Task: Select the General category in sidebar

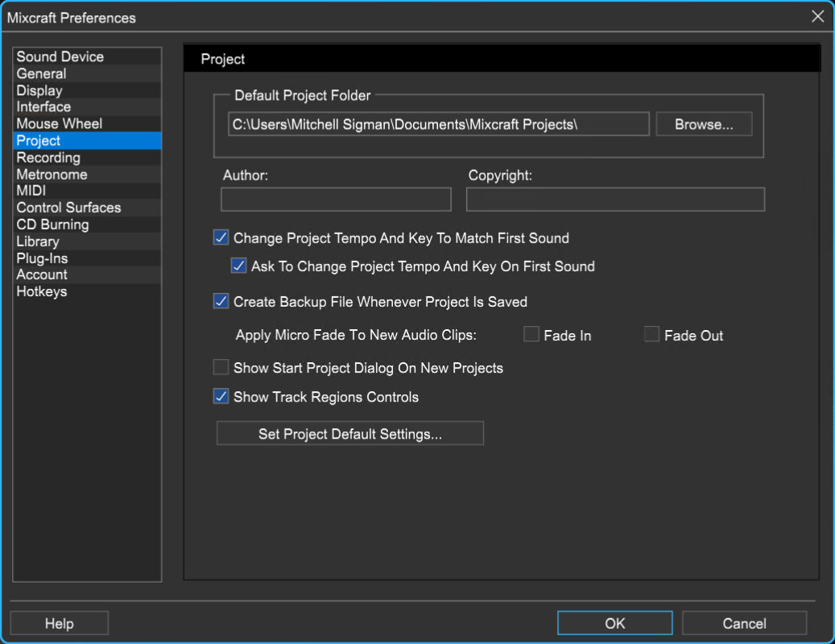Action: 87,73
